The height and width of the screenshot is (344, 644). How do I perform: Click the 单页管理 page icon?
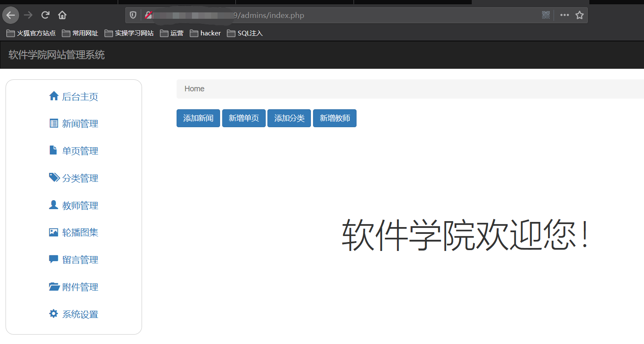(x=54, y=150)
